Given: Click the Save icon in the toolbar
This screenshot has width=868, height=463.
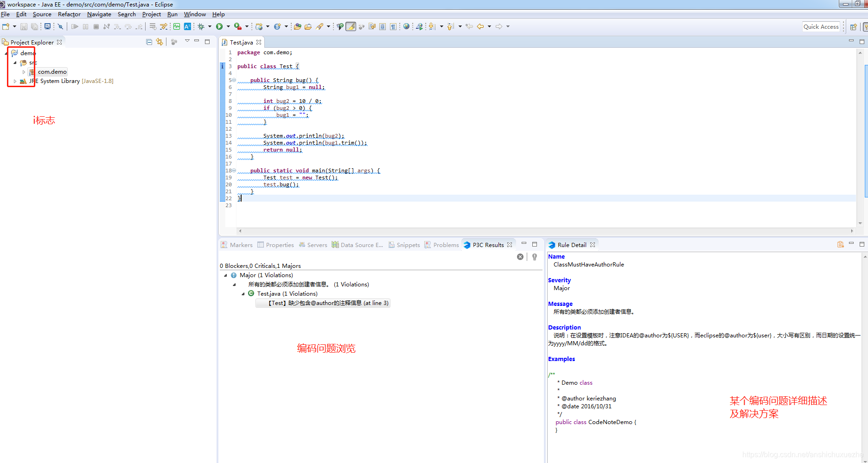Looking at the screenshot, I should point(24,26).
